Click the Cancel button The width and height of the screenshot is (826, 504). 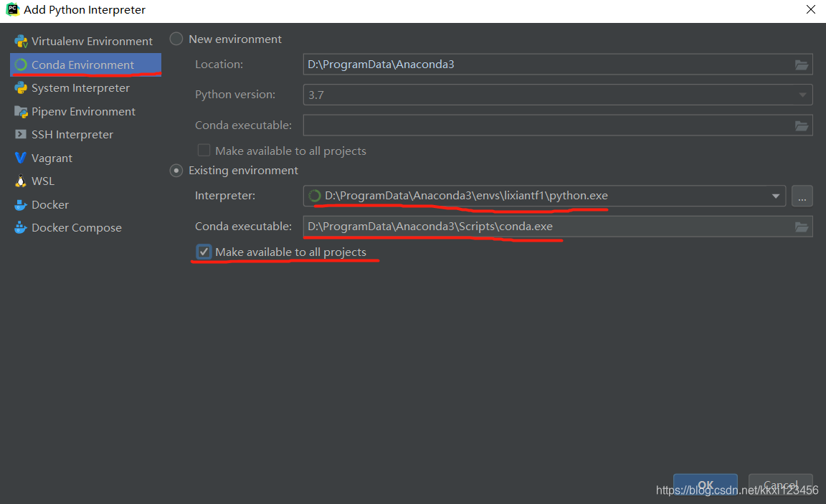781,485
